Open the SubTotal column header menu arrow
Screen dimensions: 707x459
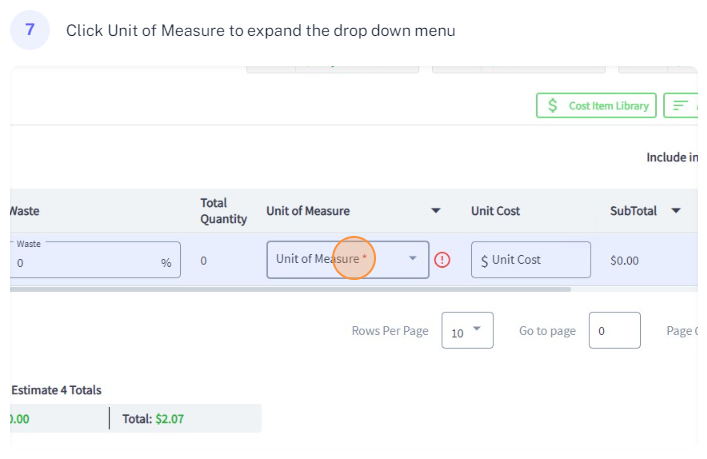point(676,211)
